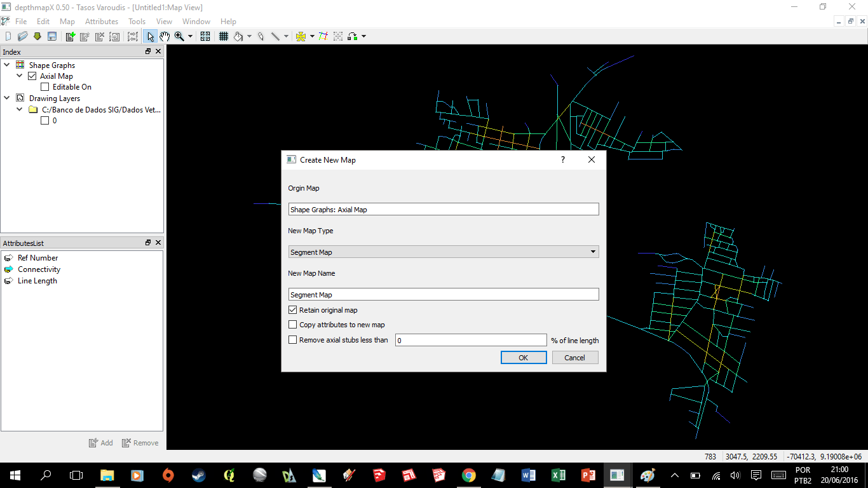Click the line drawing tool
This screenshot has height=488, width=868.
click(x=275, y=37)
